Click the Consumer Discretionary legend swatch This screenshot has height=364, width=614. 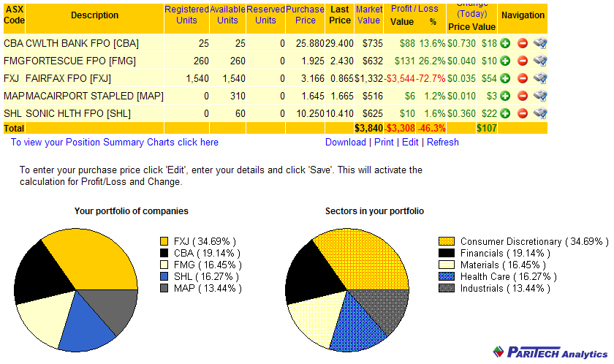[447, 241]
